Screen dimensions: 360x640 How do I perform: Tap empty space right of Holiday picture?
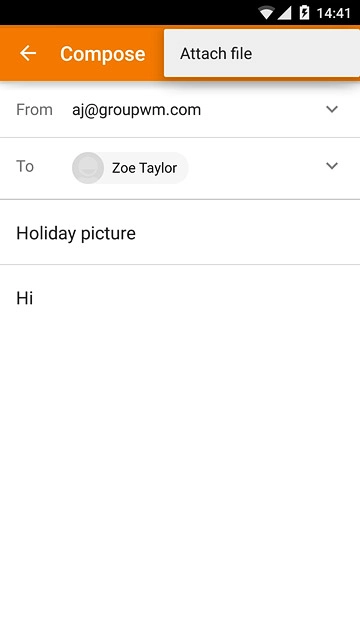[245, 233]
